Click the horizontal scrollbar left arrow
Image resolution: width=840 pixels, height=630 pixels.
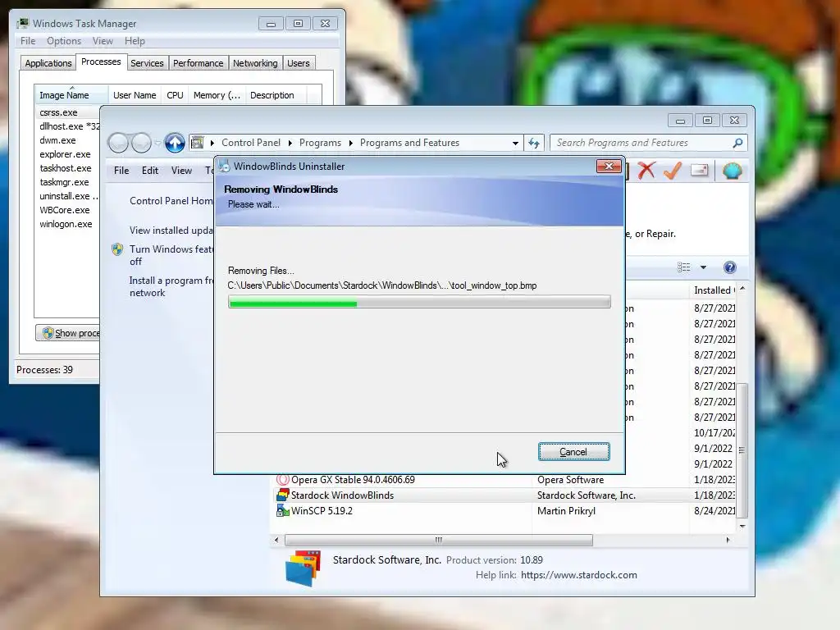click(276, 540)
